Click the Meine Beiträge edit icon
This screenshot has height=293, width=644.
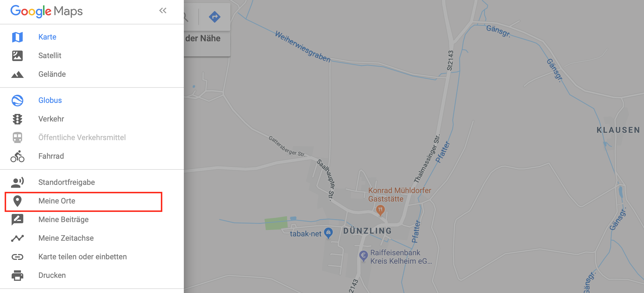pos(17,219)
